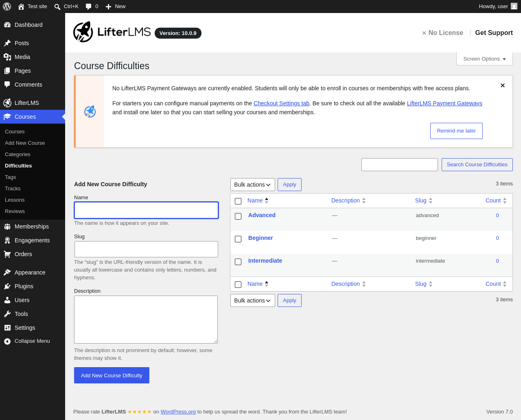Click the Add New Course Difficulty button
521x420 pixels.
[112, 375]
